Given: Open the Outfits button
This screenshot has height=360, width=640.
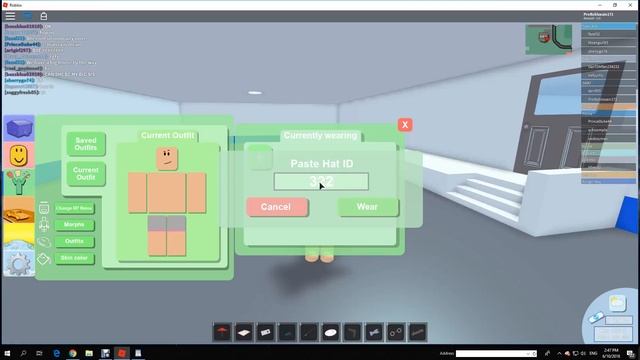Looking at the screenshot, I should pos(74,241).
